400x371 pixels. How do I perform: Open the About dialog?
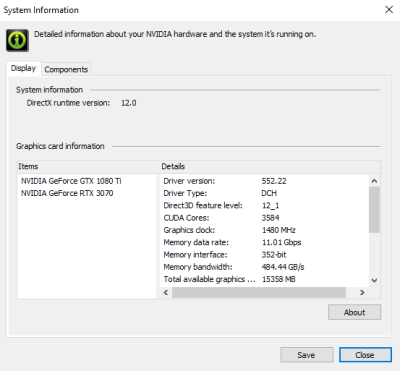click(354, 312)
